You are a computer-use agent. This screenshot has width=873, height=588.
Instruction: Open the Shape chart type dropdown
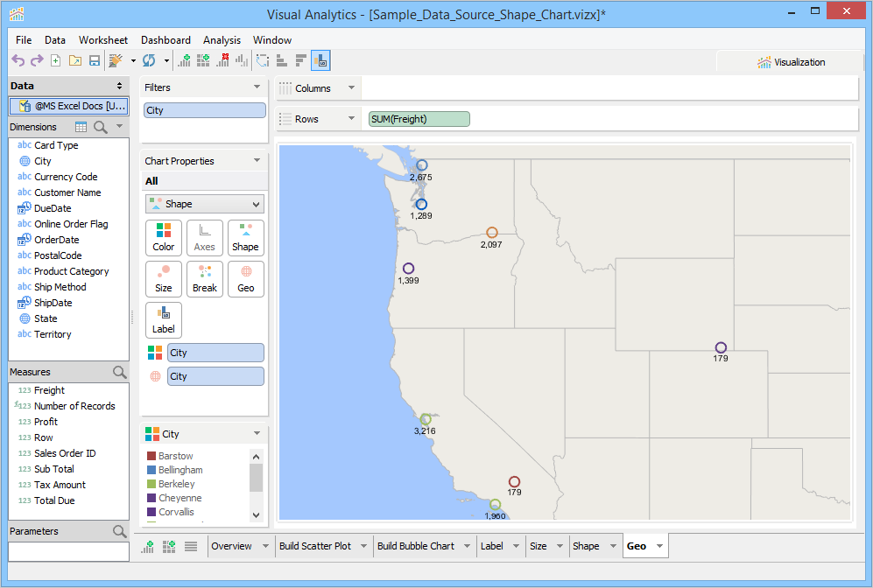tap(204, 204)
